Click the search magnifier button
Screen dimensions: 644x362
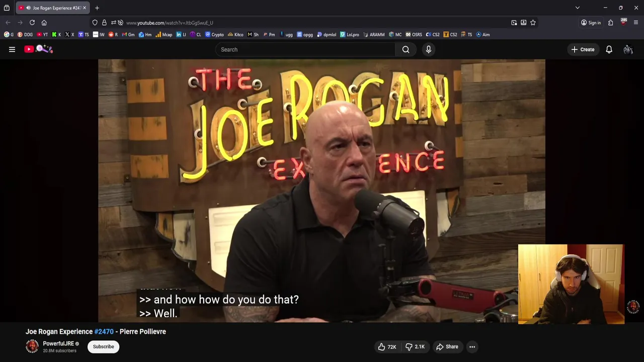tap(406, 49)
